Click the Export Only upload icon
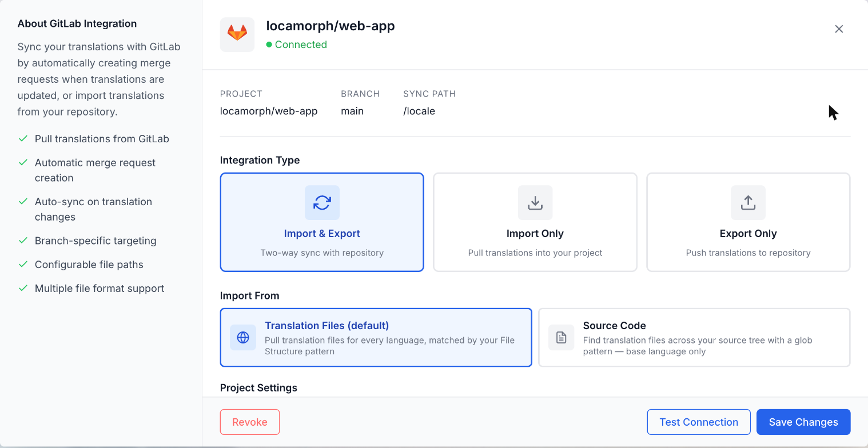This screenshot has width=868, height=448. click(748, 202)
